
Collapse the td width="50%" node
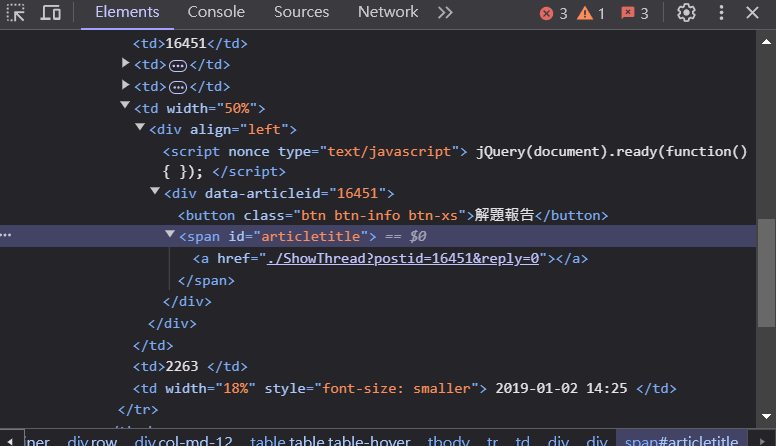pos(125,107)
